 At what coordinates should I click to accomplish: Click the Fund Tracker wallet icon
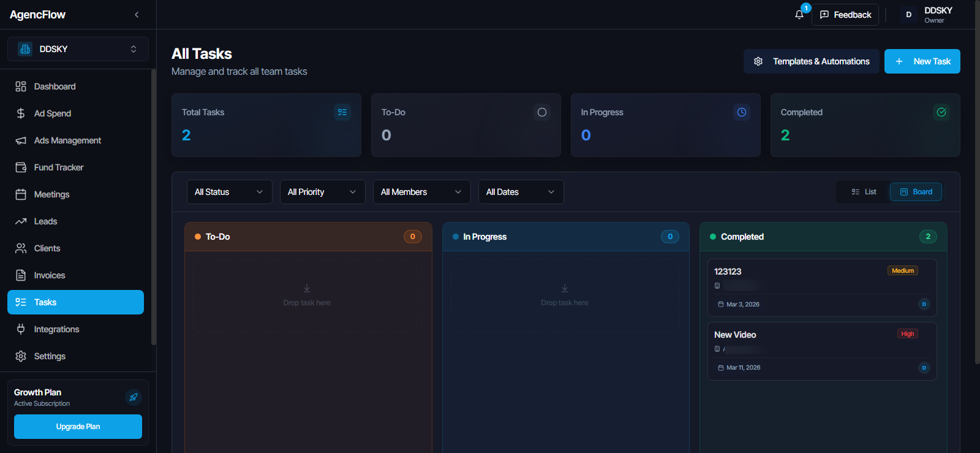coord(21,167)
